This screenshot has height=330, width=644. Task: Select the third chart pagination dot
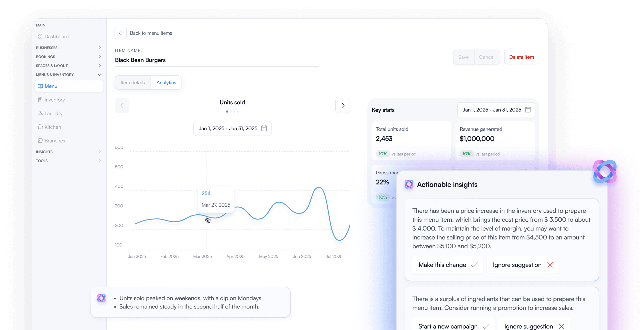click(234, 112)
